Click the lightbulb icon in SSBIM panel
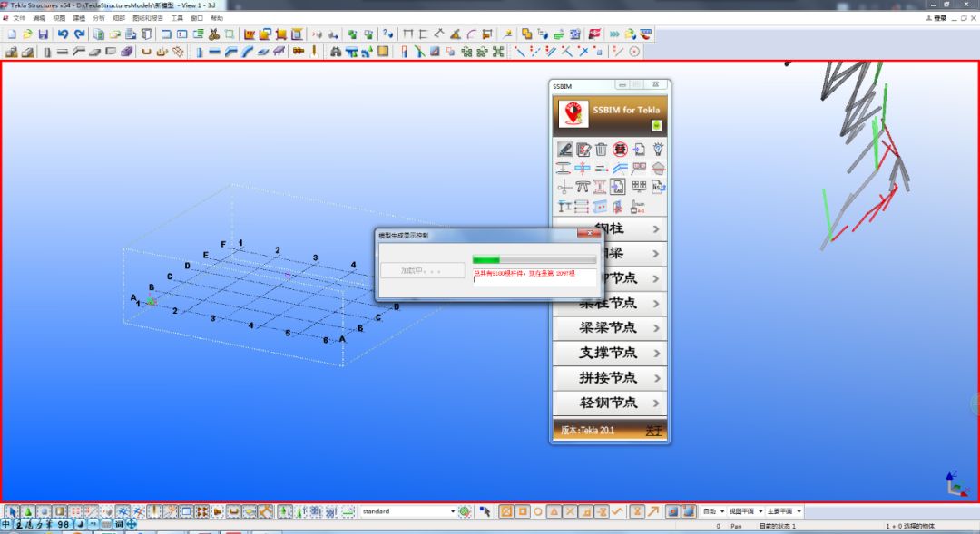The image size is (980, 534). pos(659,149)
